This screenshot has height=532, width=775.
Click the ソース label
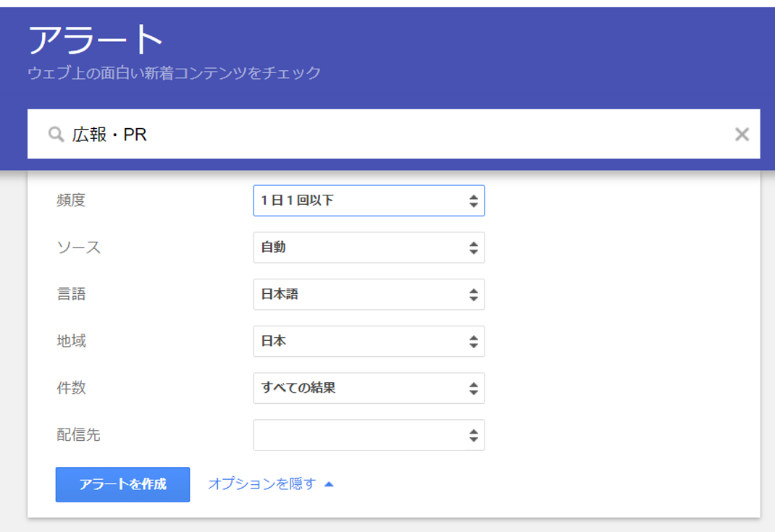click(x=79, y=248)
